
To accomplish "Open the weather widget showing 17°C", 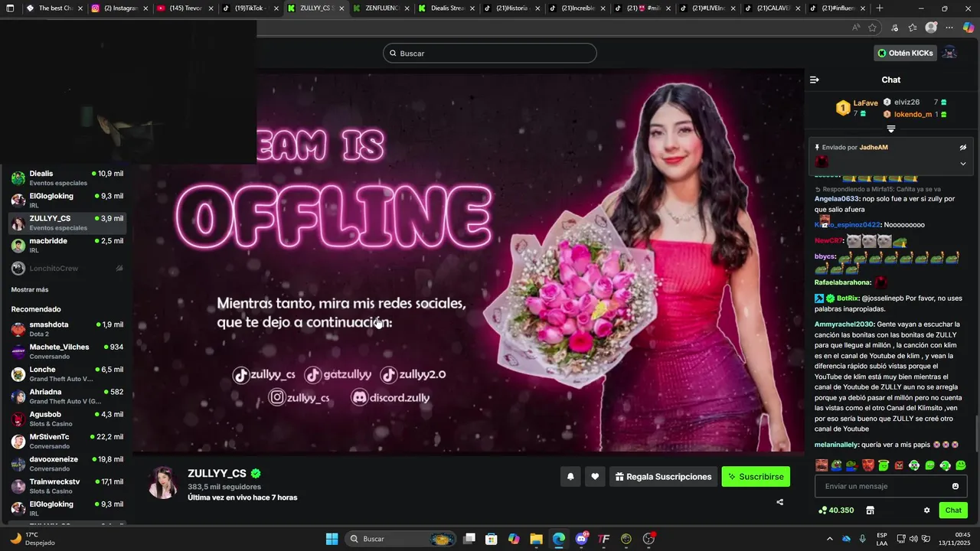I will [31, 539].
